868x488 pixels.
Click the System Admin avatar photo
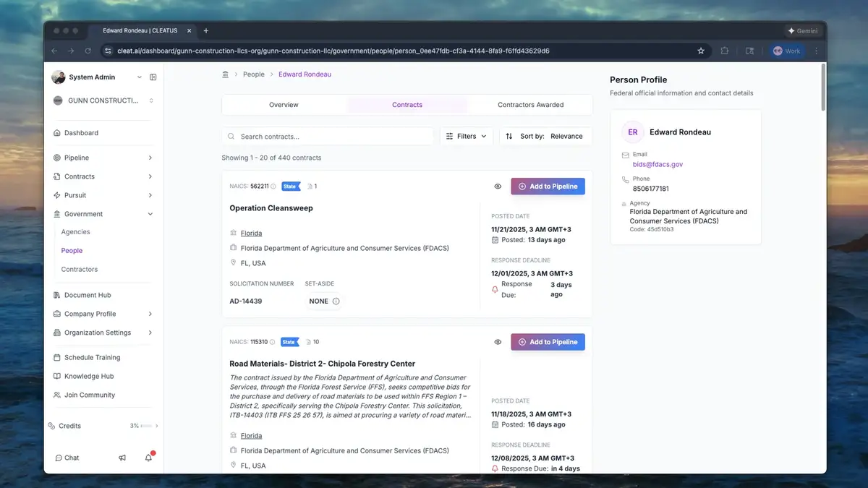pos(58,77)
